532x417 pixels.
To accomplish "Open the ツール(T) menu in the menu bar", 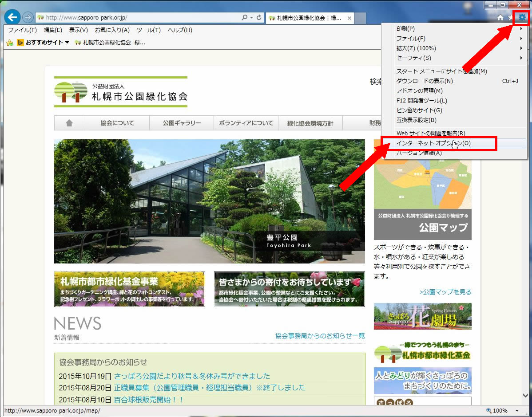I will pyautogui.click(x=148, y=30).
